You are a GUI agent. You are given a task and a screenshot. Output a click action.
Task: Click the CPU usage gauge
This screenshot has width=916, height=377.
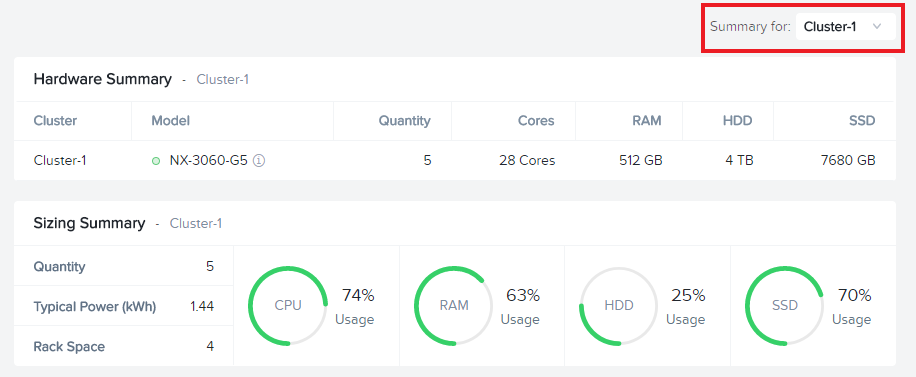288,306
